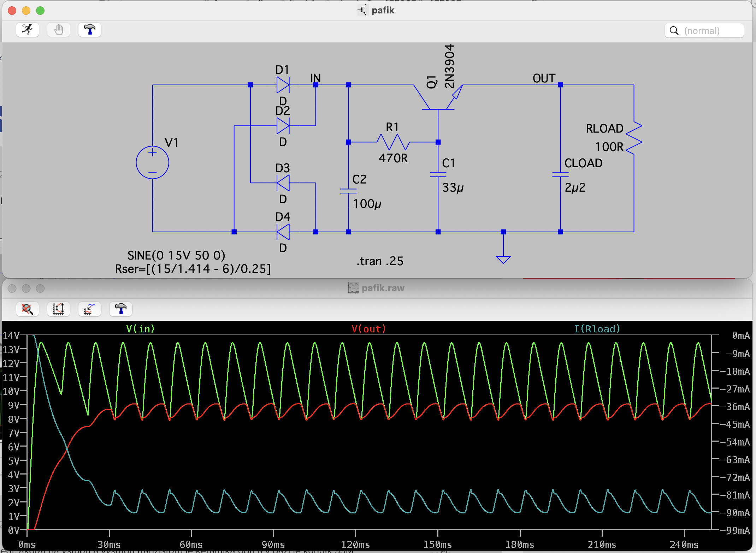Click the ground symbol on schematic

tap(503, 259)
